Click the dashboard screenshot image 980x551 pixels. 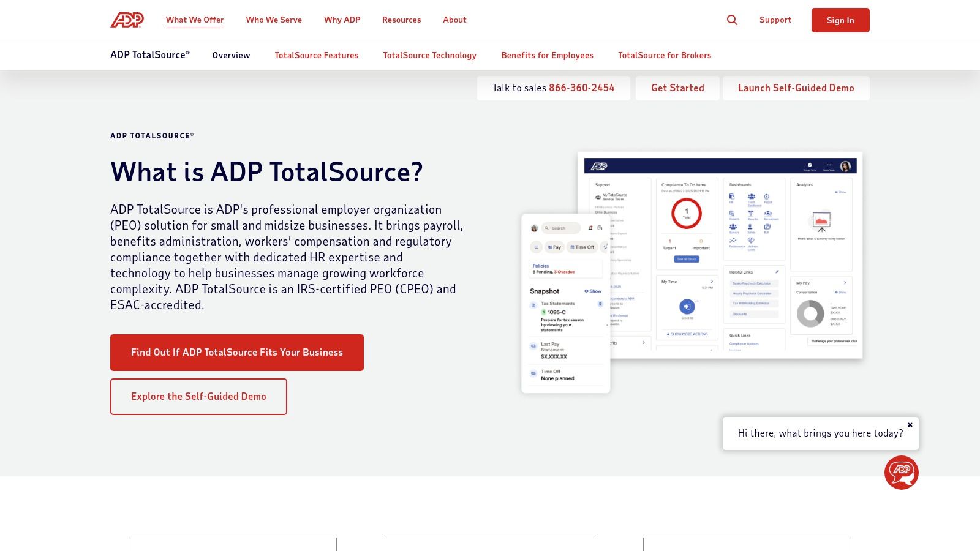720,255
